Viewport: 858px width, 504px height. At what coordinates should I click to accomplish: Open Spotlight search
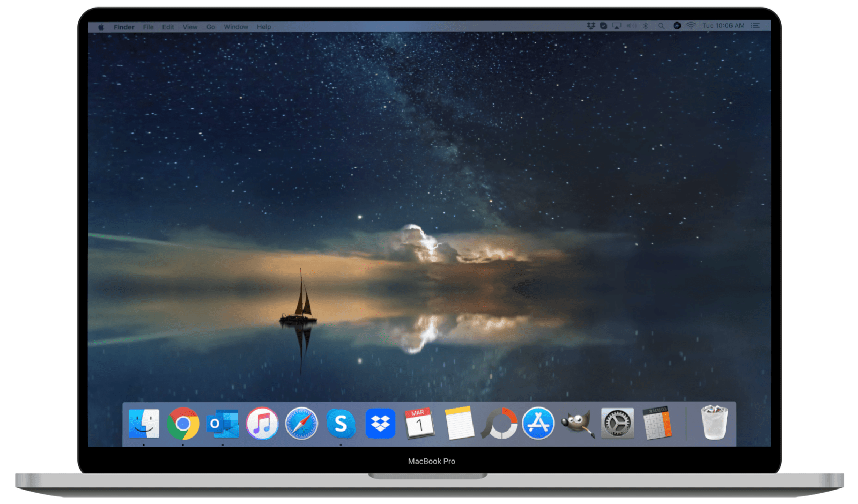[662, 25]
